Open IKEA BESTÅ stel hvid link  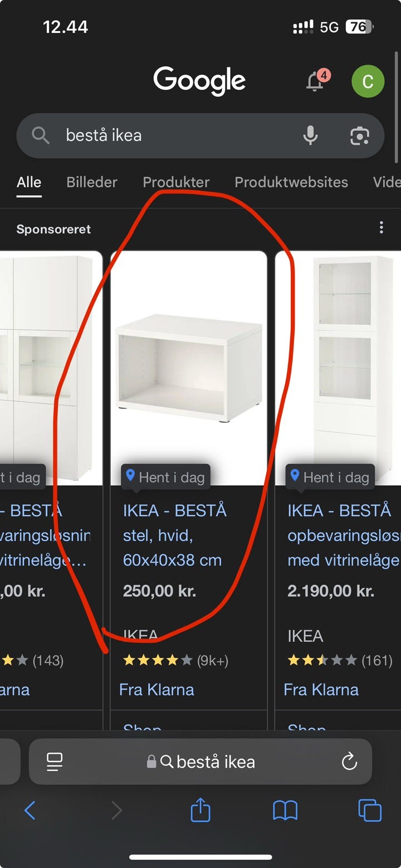175,535
